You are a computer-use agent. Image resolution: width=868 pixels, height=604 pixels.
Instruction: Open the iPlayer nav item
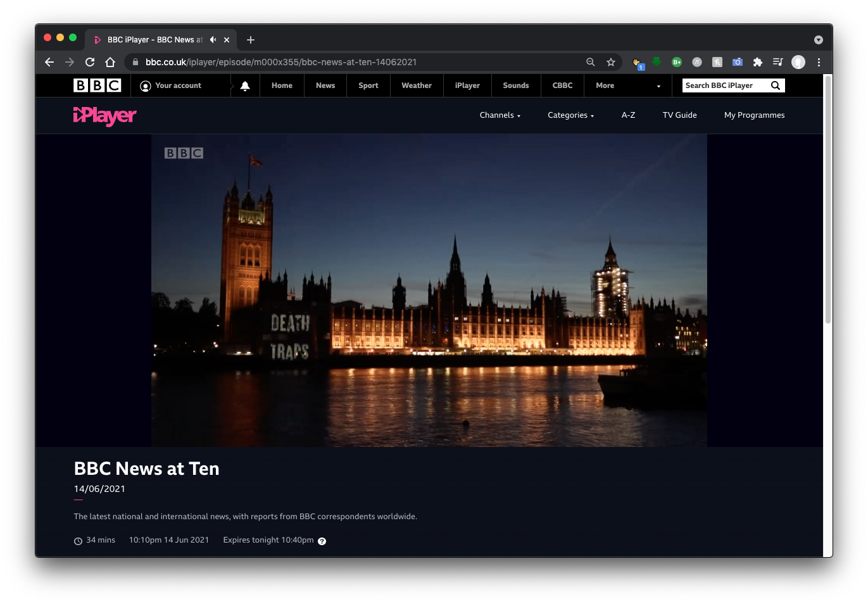coord(467,85)
